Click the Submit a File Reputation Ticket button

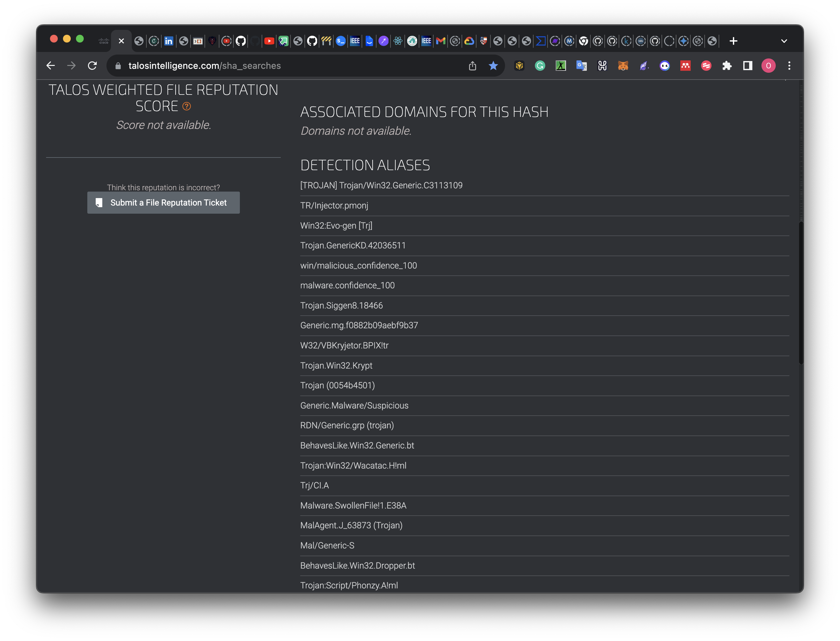click(x=163, y=203)
